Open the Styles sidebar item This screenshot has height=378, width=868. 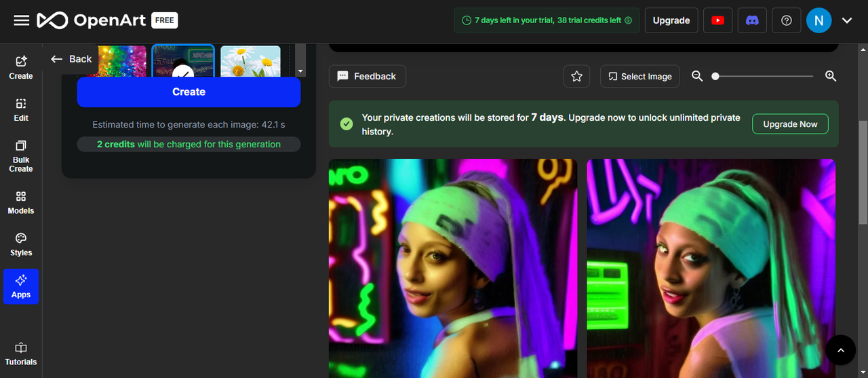[x=21, y=244]
